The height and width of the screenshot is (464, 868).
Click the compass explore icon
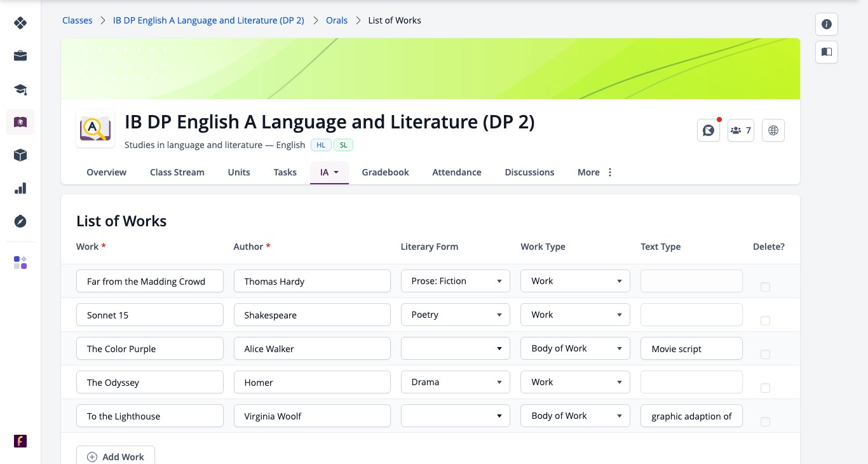20,221
